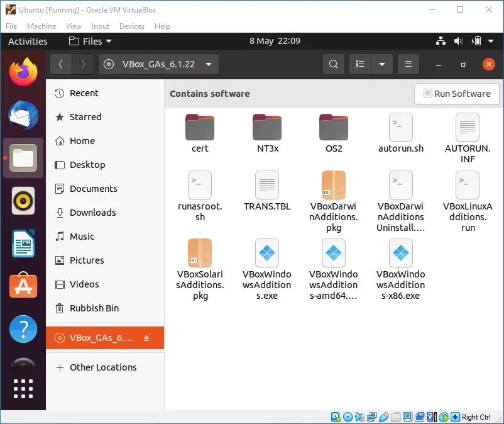Screen dimensions: 504x424
Task: Open Videos in sidebar
Action: pyautogui.click(x=105, y=284)
